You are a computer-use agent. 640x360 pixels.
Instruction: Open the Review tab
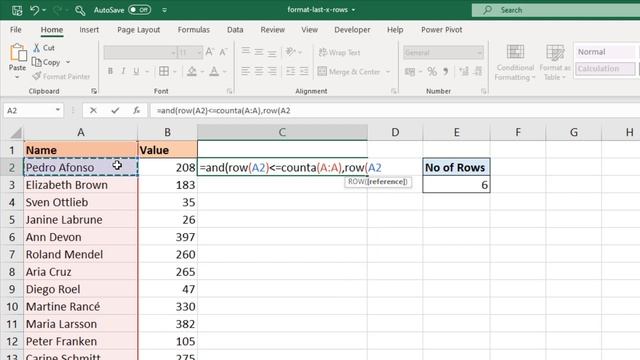point(272,30)
